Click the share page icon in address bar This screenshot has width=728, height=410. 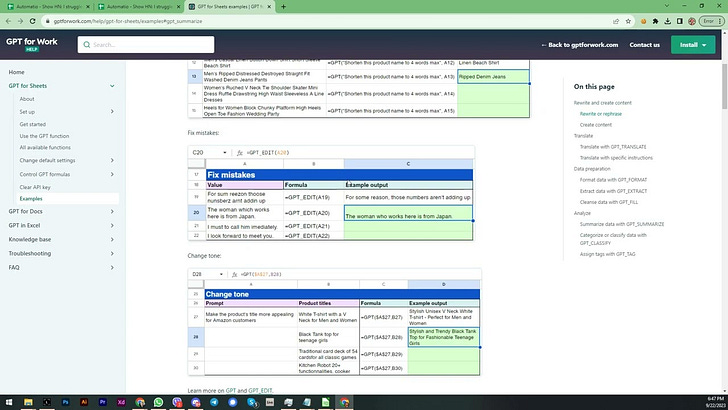[616, 21]
